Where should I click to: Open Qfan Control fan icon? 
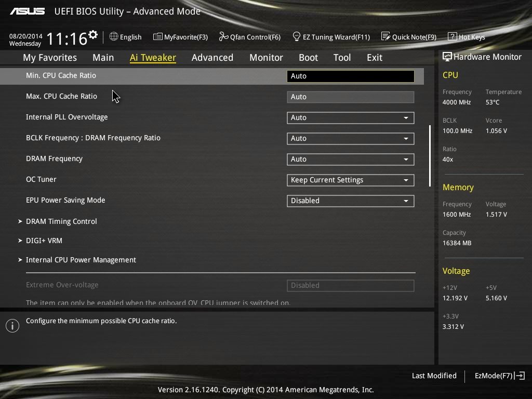223,36
